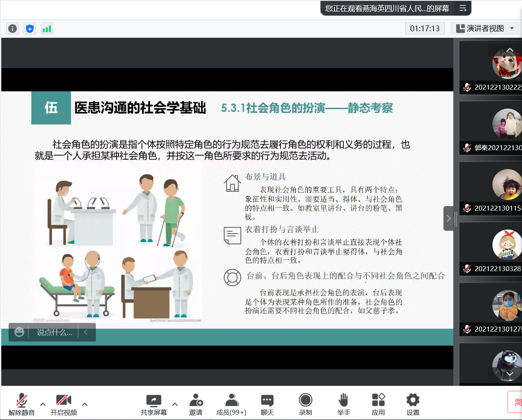Open the 应用 apps panel
522x420 pixels.
[378, 404]
